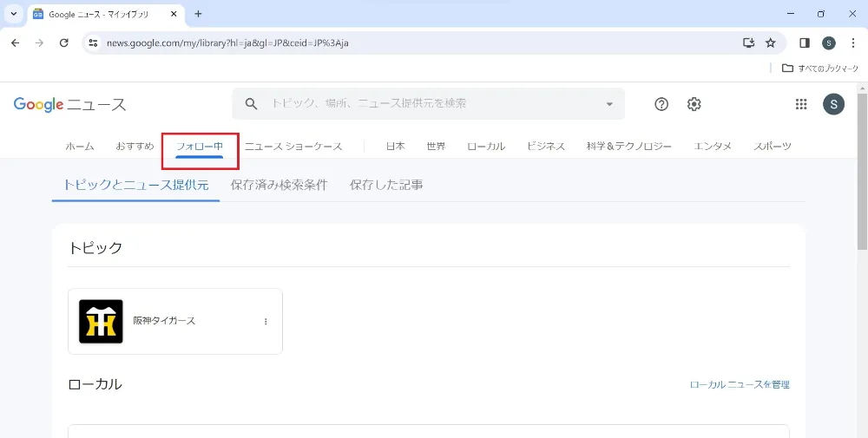Open ニュース ショーケース tab
Screen dimensions: 868x438
293,147
